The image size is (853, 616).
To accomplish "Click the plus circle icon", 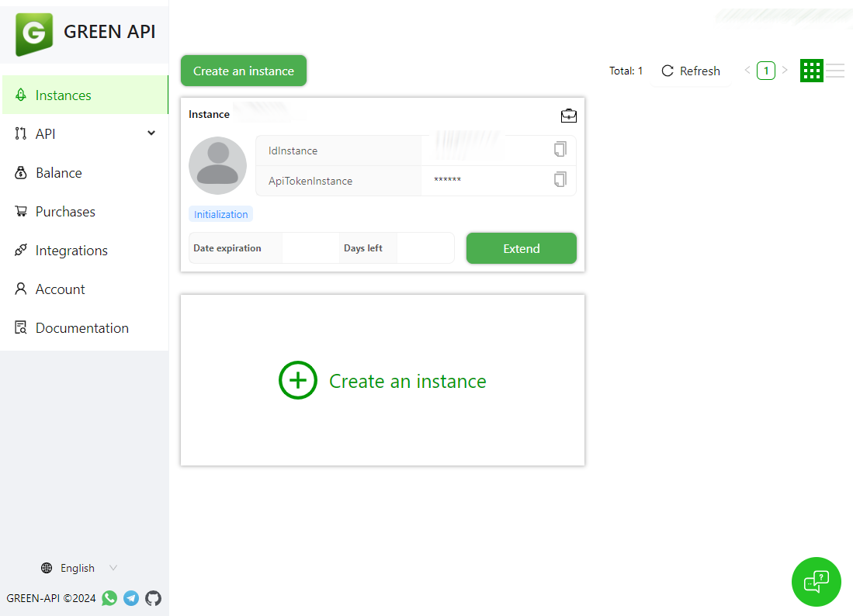I will [x=297, y=380].
